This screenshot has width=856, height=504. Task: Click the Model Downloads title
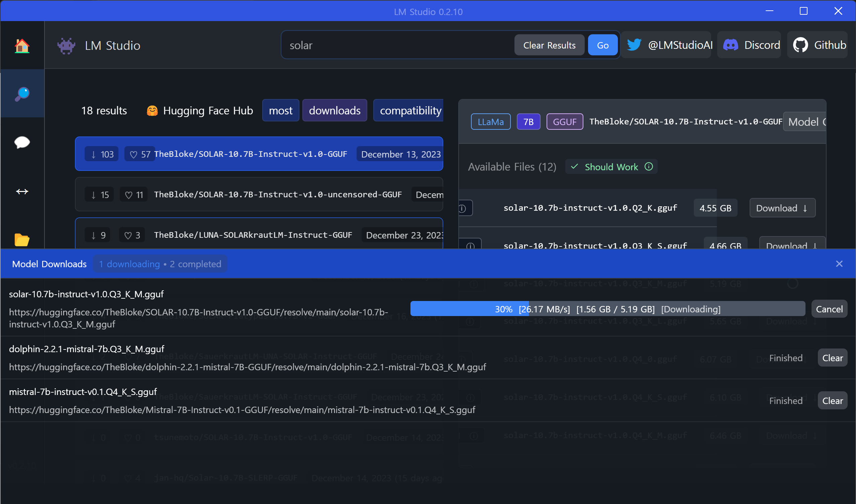click(49, 264)
